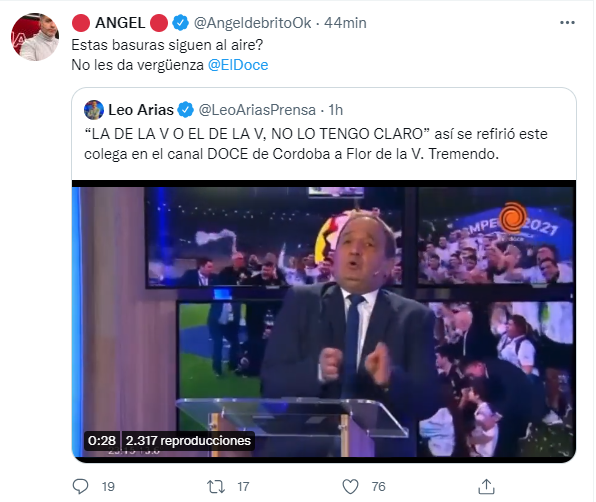Open the 44min timestamp permalink

(x=345, y=23)
